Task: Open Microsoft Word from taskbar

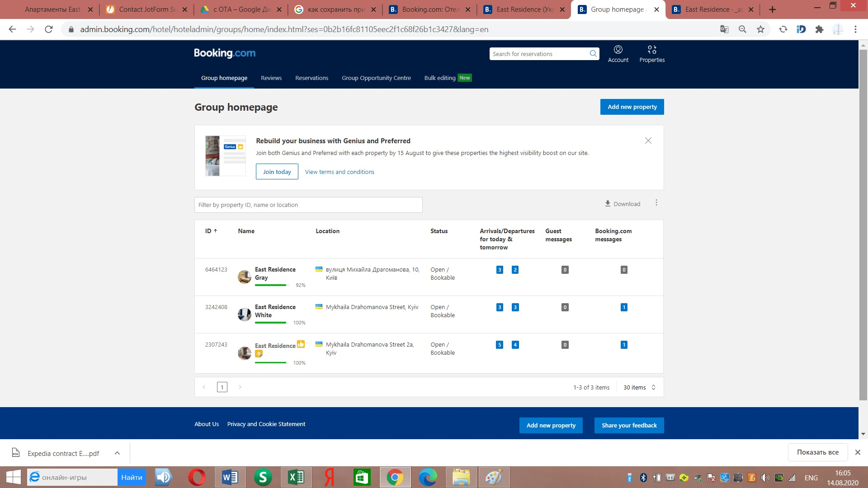Action: pos(230,477)
